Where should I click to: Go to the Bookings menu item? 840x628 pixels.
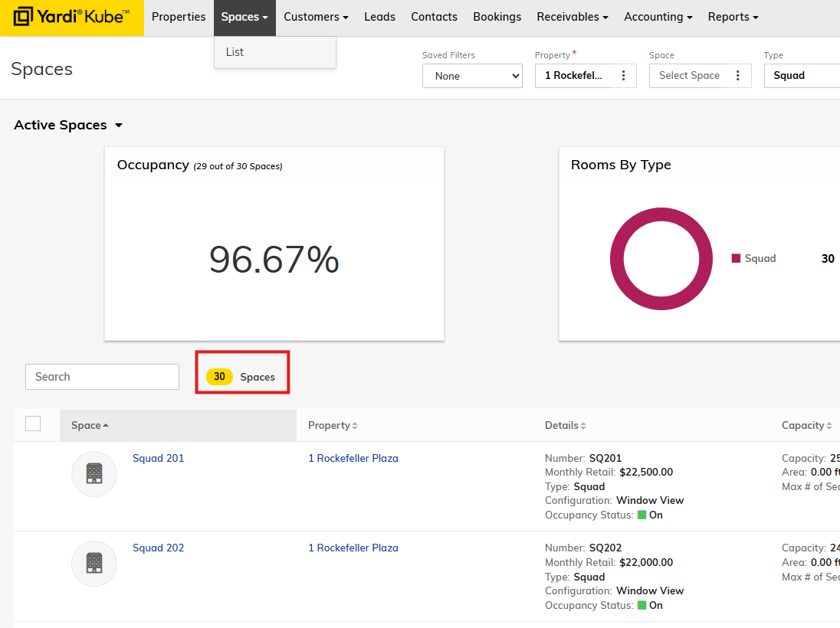click(x=497, y=17)
